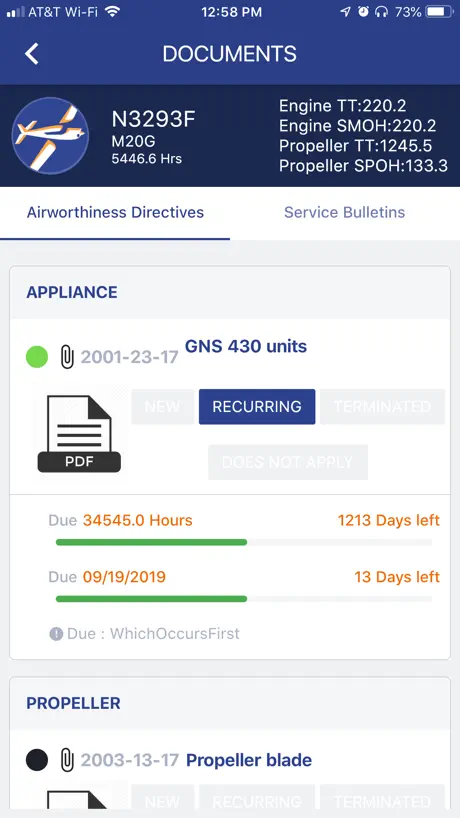Viewport: 460px width, 818px height.
Task: Open the GNS 430 units directive title
Action: tap(246, 346)
